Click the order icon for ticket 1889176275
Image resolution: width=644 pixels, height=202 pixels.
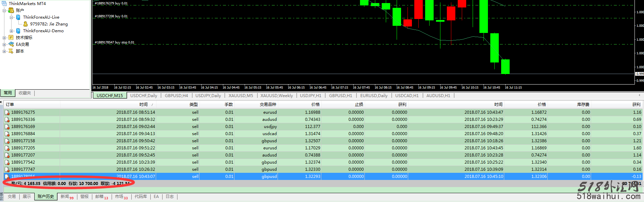(7, 112)
